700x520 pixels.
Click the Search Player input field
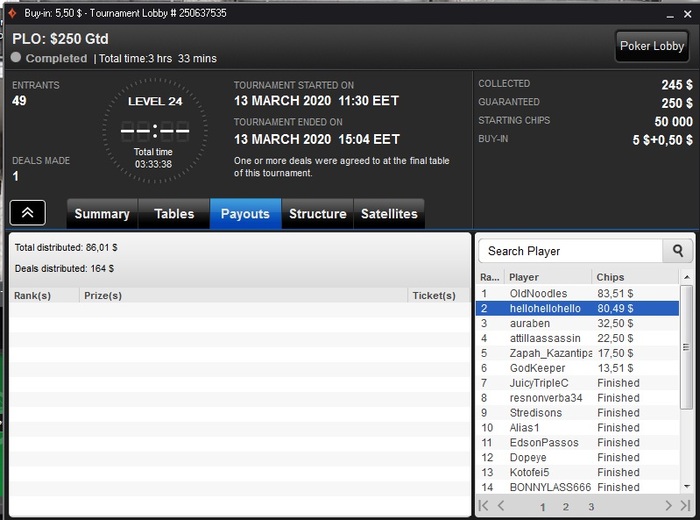tap(571, 251)
